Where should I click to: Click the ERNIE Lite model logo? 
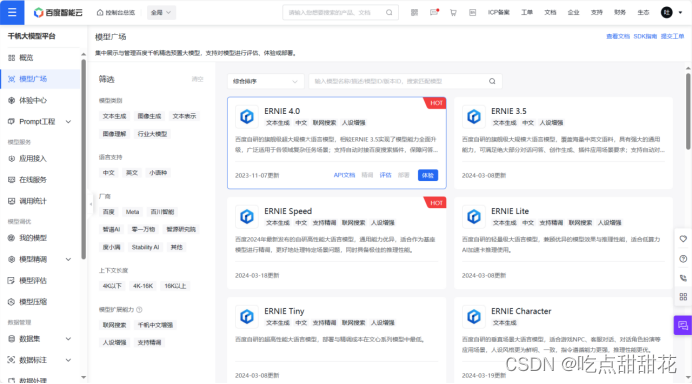click(474, 217)
